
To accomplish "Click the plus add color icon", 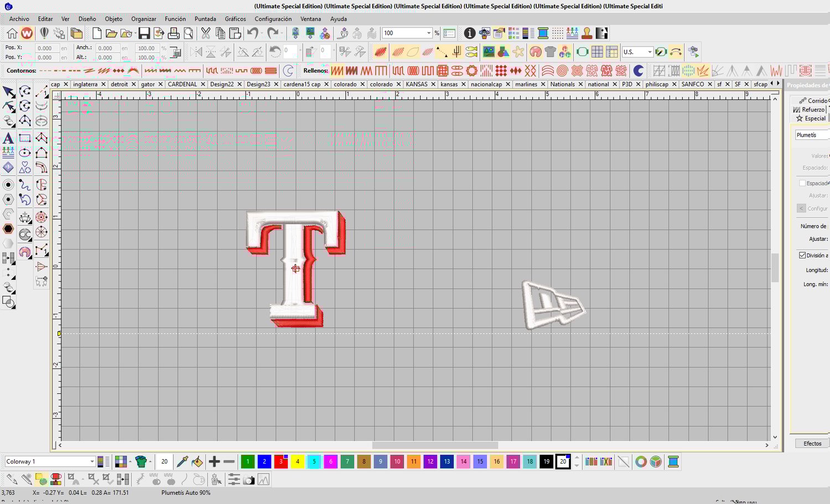I will [214, 461].
